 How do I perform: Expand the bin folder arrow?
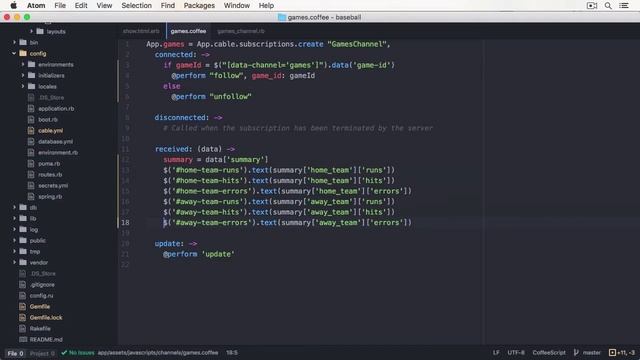14,42
